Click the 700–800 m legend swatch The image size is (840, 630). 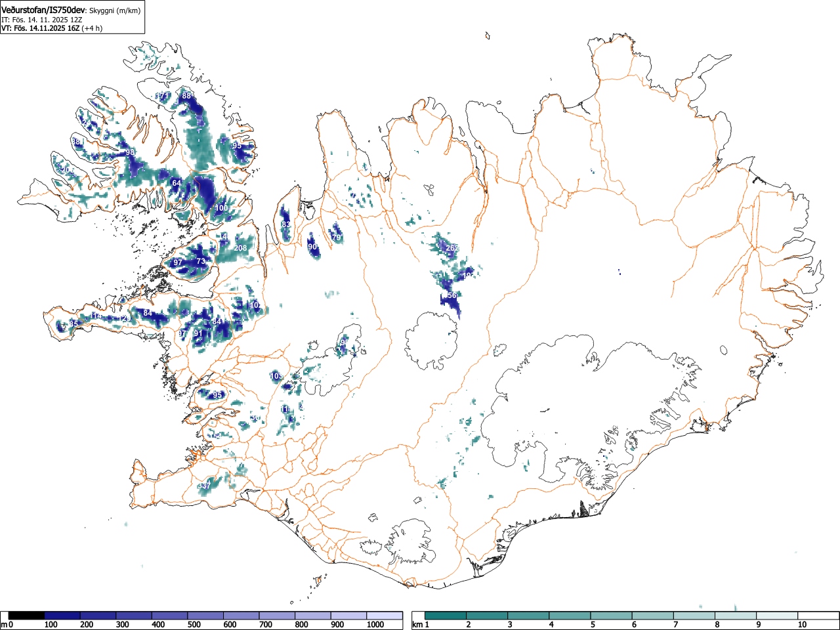pyautogui.click(x=277, y=616)
